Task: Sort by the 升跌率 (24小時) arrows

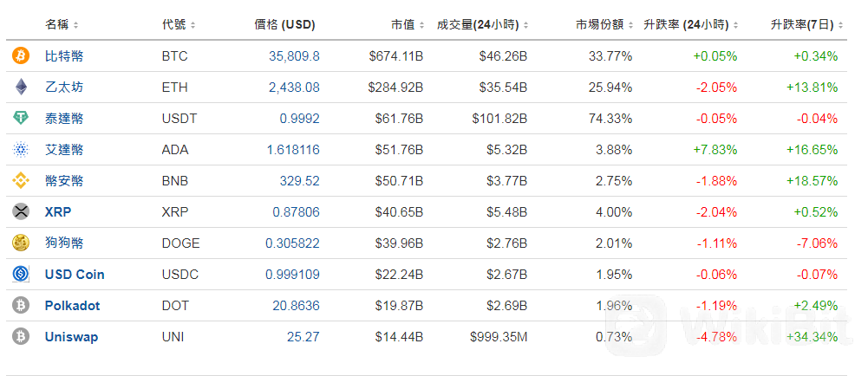Action: pos(735,25)
